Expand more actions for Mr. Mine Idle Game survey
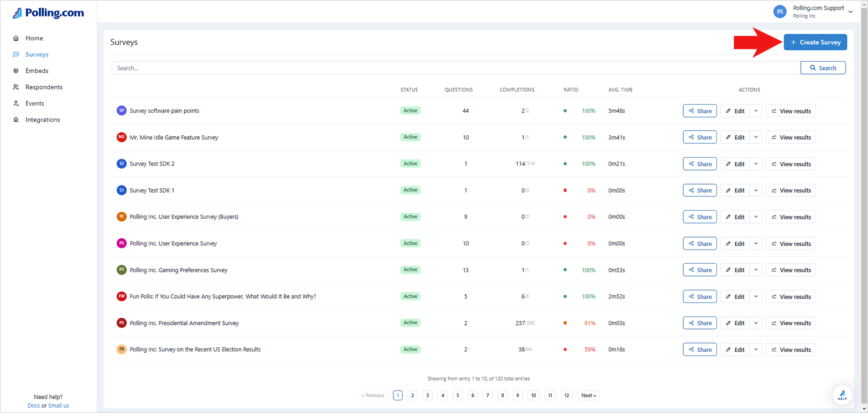 pyautogui.click(x=756, y=138)
